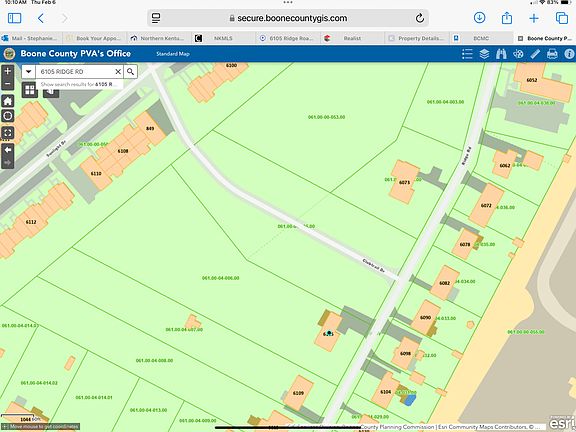Switch to the Realist browser tab
Image resolution: width=576 pixels, height=432 pixels.
(352, 38)
